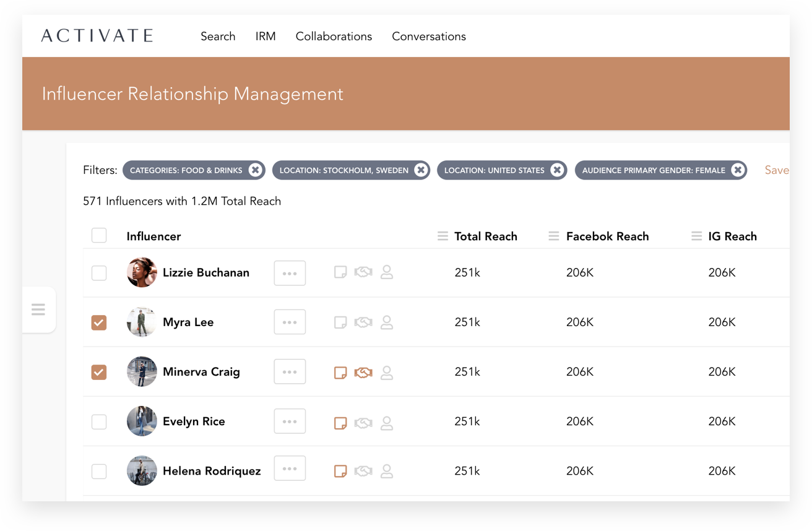The width and height of the screenshot is (812, 531).
Task: Remove the Location: United States filter
Action: coord(557,170)
